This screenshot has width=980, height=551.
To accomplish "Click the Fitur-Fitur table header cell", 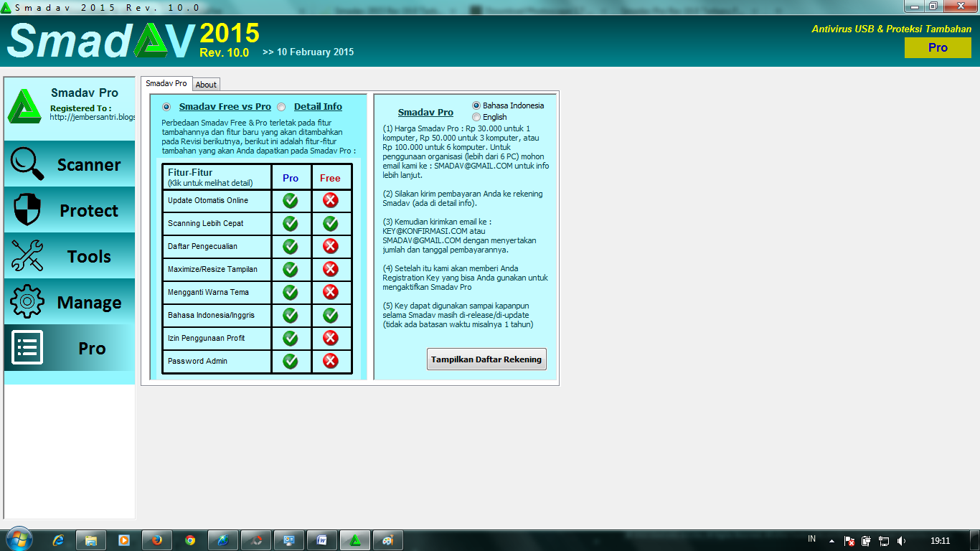I will pyautogui.click(x=217, y=177).
